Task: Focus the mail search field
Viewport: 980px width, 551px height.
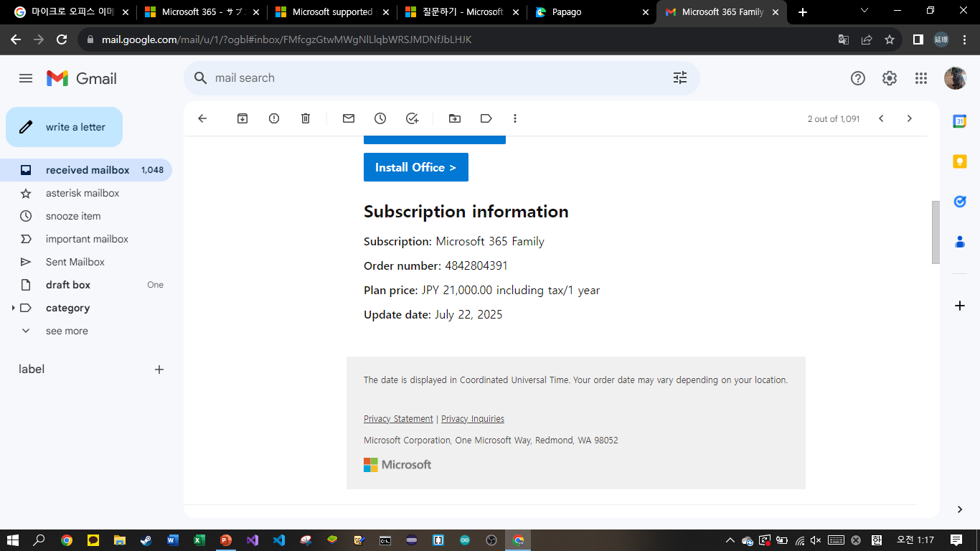Action: click(x=441, y=78)
